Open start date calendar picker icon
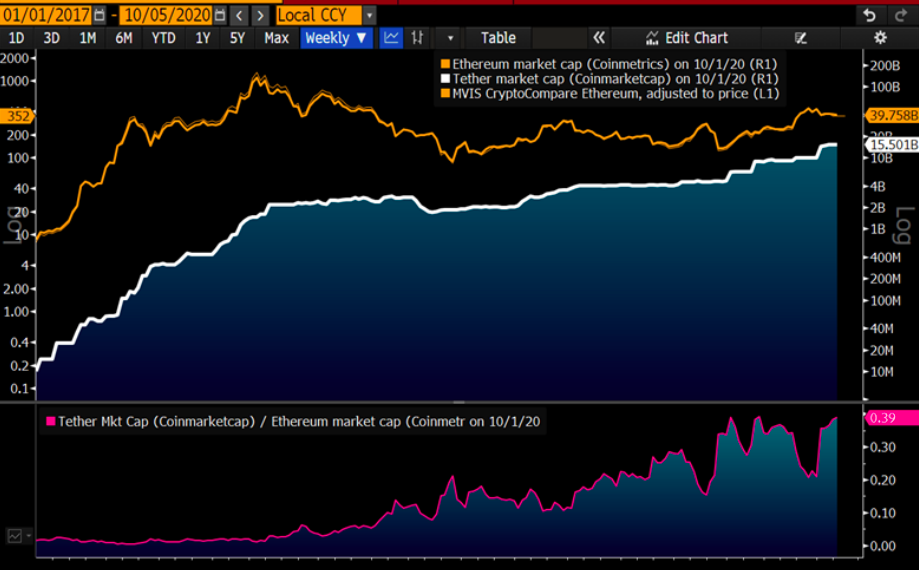 tap(98, 15)
